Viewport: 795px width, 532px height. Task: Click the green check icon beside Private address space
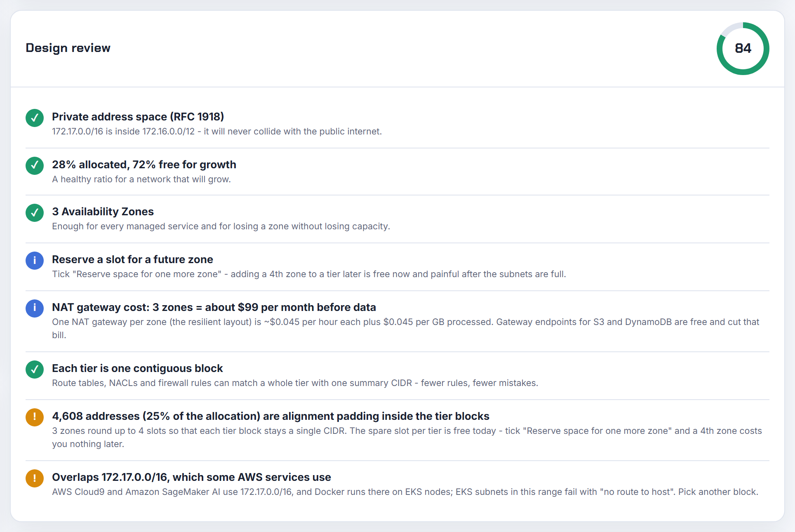click(x=35, y=118)
